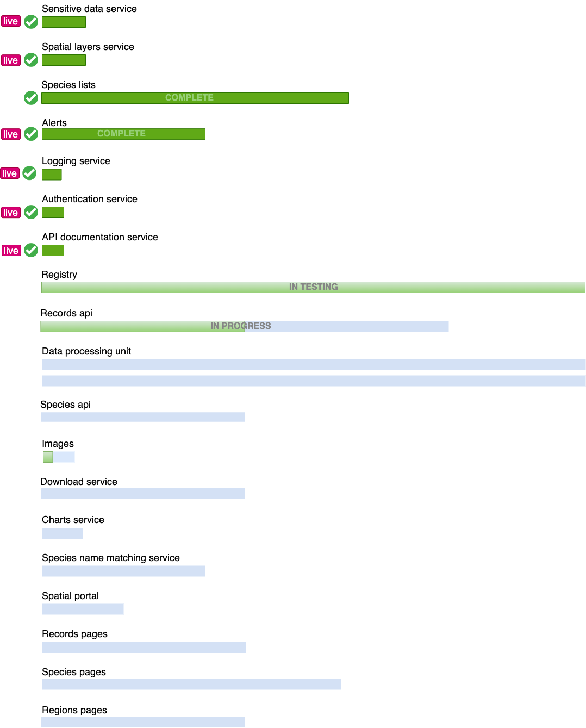Click the Species pages progress bar
The height and width of the screenshot is (728, 586).
pyautogui.click(x=191, y=684)
